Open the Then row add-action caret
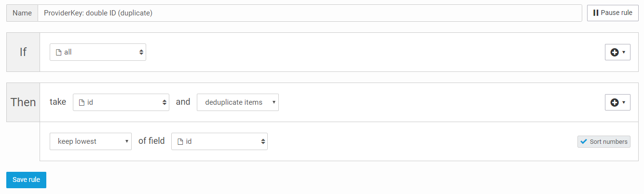 [x=624, y=102]
